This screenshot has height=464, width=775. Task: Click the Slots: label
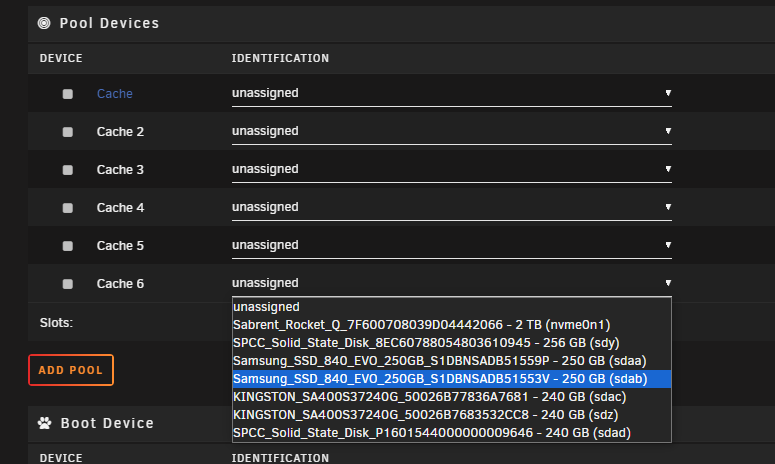(x=56, y=323)
